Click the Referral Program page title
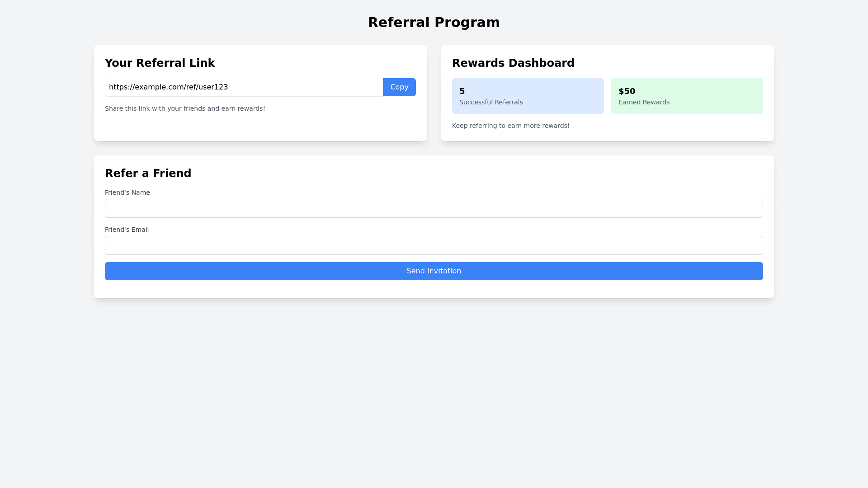This screenshot has height=488, width=868. 434,23
